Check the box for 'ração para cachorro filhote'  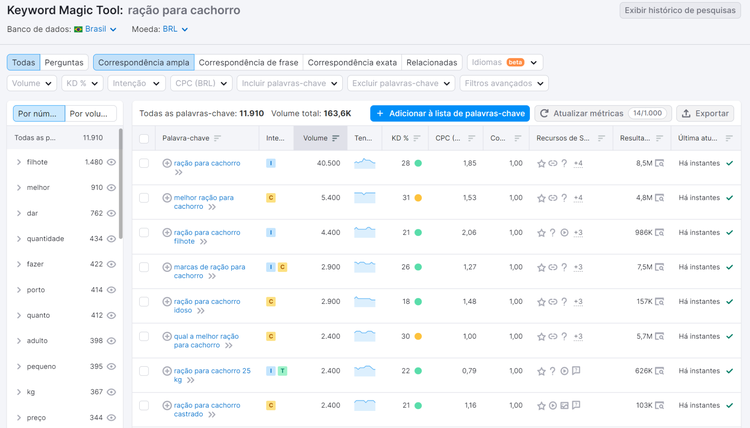[144, 232]
